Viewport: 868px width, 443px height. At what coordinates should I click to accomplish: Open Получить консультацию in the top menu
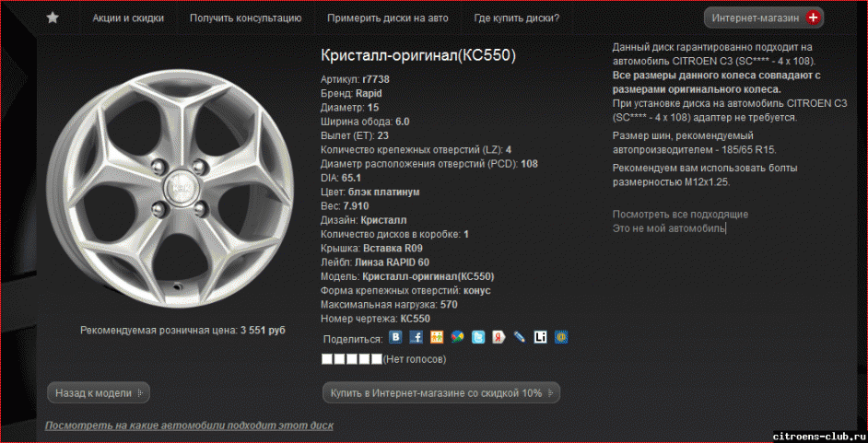246,18
